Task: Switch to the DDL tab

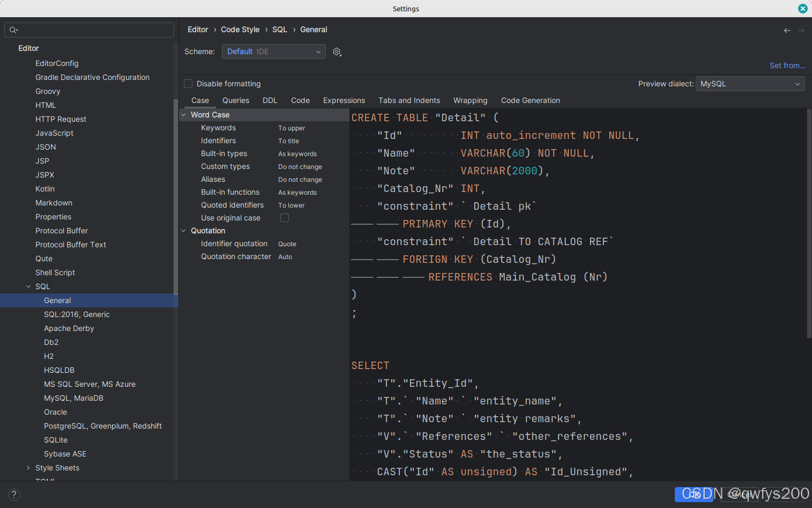Action: (270, 100)
